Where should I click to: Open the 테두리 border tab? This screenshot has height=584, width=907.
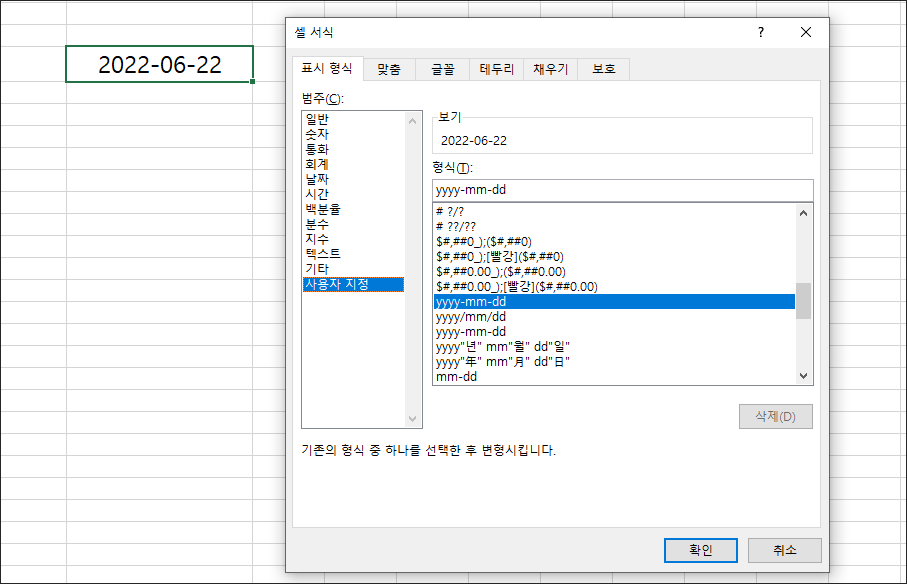(x=497, y=69)
